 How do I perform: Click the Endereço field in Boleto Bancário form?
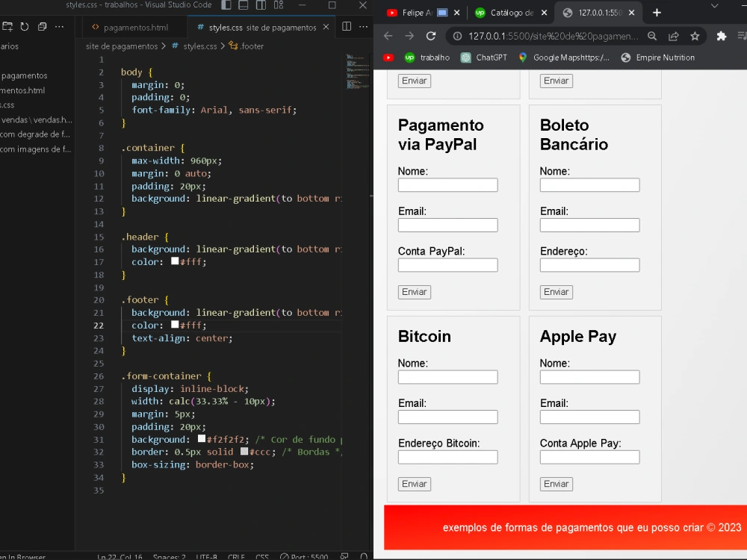590,265
